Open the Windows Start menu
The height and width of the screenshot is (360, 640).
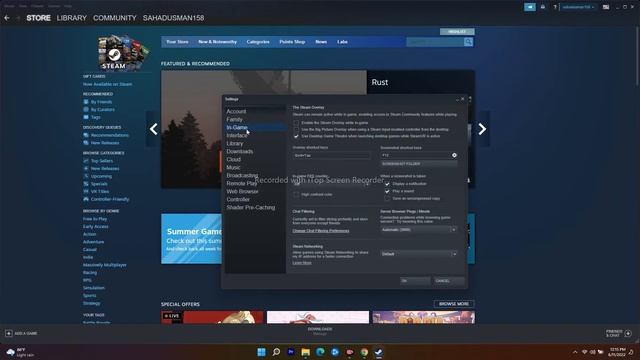(261, 352)
